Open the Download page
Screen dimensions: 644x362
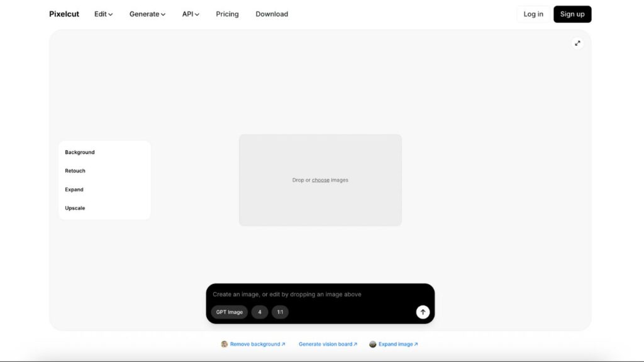click(272, 14)
